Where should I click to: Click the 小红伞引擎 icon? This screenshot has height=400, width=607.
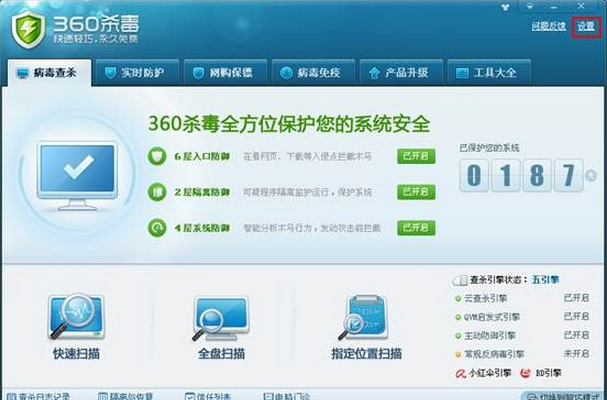tap(462, 373)
